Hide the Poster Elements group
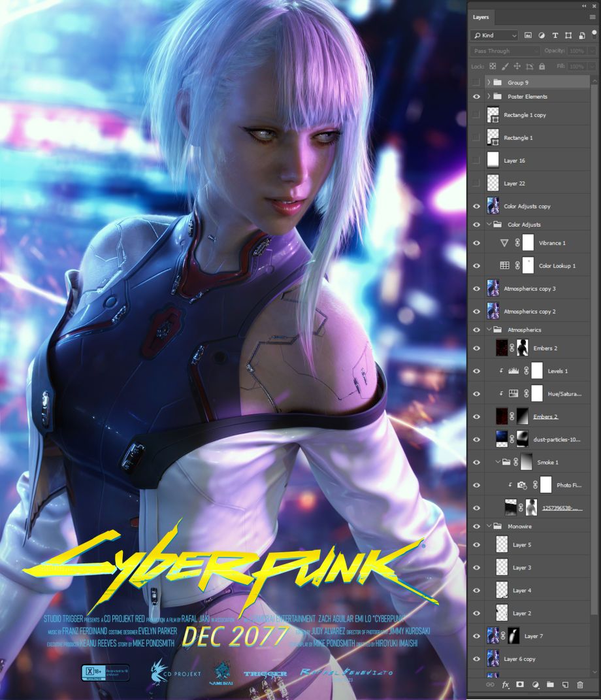 [476, 97]
